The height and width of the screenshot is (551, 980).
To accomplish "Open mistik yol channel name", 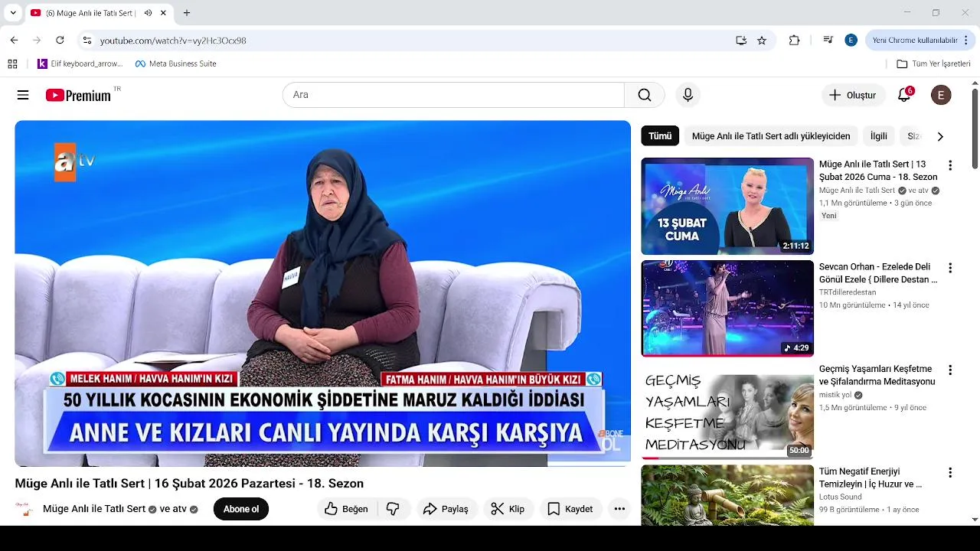I will 835,395.
